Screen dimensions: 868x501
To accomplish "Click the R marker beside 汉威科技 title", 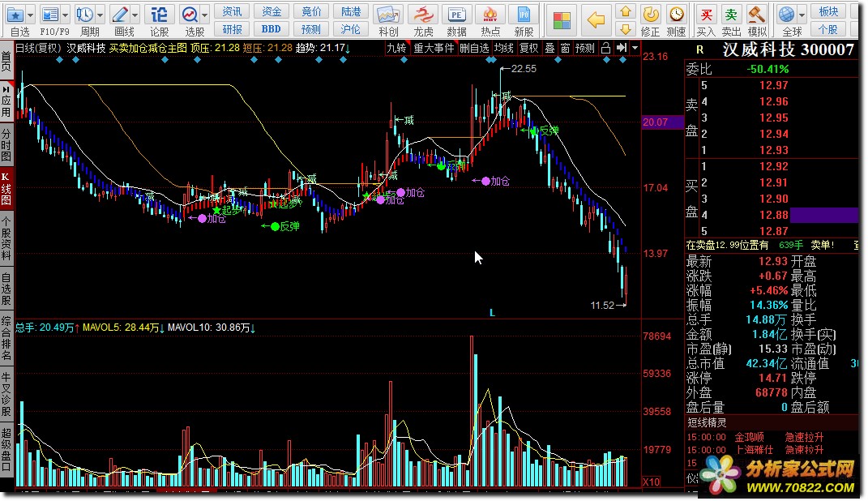I will coord(699,49).
